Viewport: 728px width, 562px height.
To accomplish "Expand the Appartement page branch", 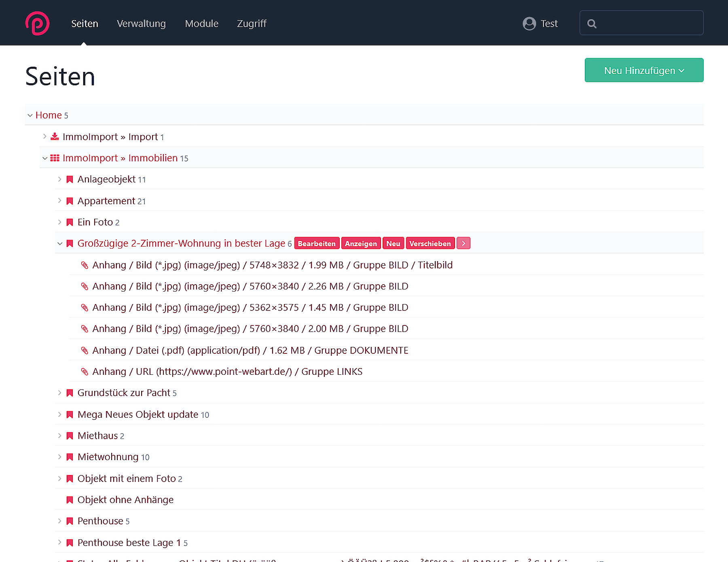I will click(59, 201).
